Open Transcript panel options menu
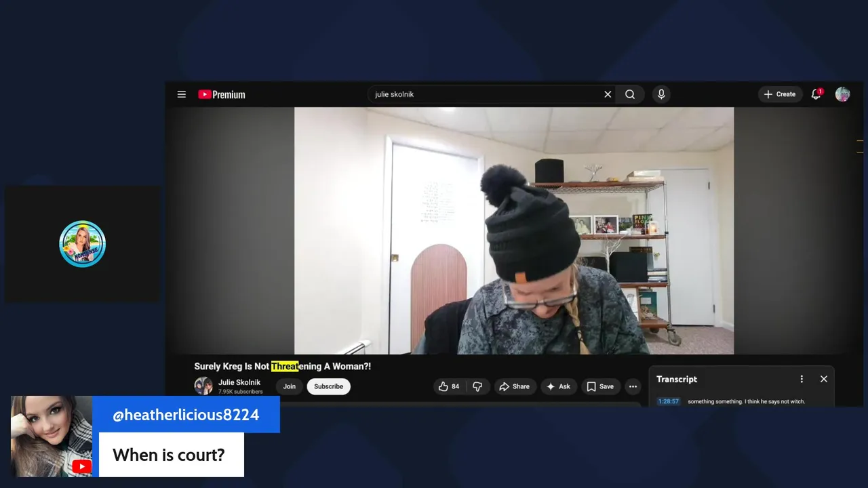Screen dimensions: 868x488 point(802,379)
